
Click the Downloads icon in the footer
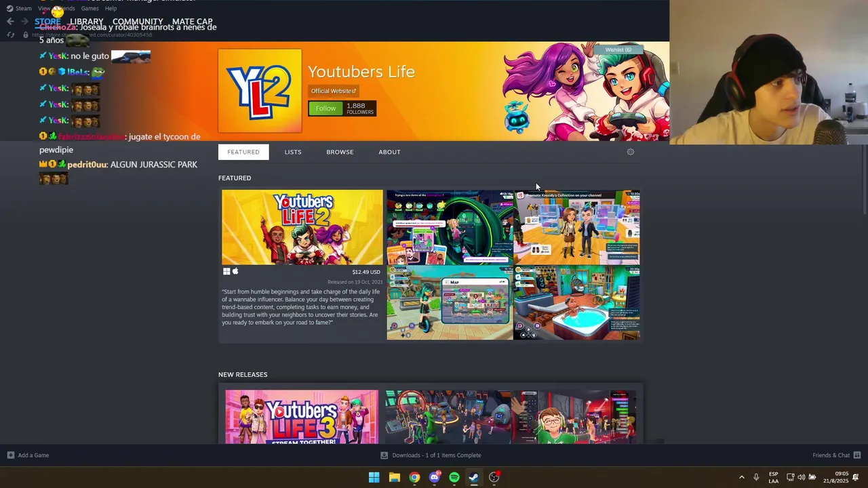pyautogui.click(x=384, y=455)
